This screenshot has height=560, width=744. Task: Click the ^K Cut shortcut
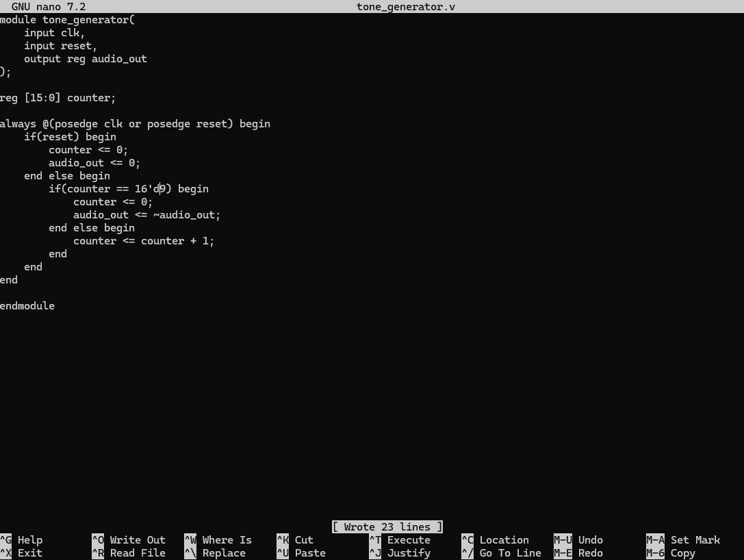click(x=295, y=540)
